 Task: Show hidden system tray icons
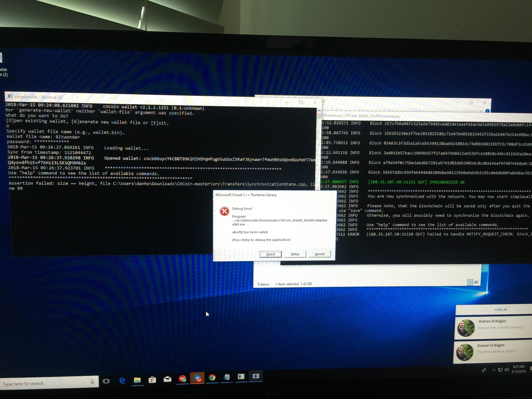(x=494, y=370)
